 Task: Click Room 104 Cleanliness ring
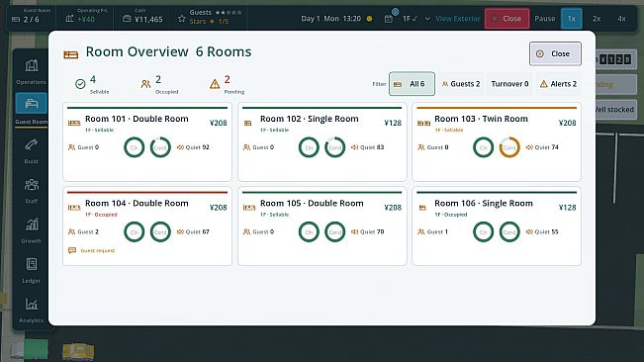coord(134,231)
